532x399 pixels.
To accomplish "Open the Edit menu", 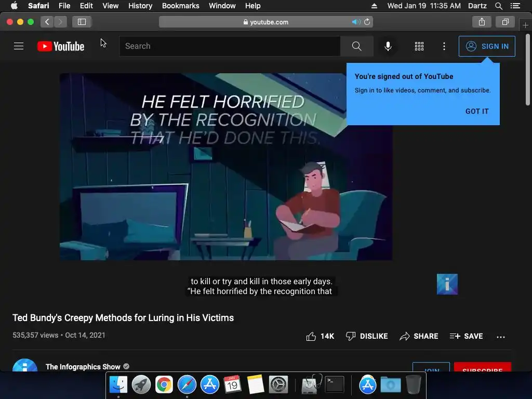I will click(x=86, y=6).
